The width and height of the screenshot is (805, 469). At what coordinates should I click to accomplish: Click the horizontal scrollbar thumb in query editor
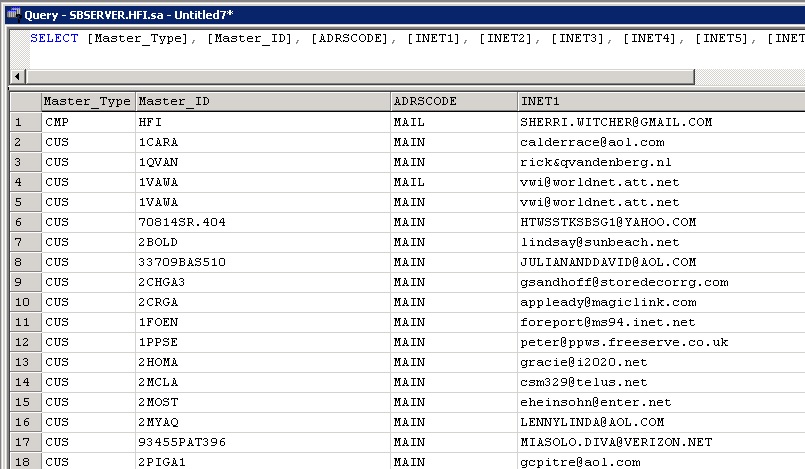(360, 76)
